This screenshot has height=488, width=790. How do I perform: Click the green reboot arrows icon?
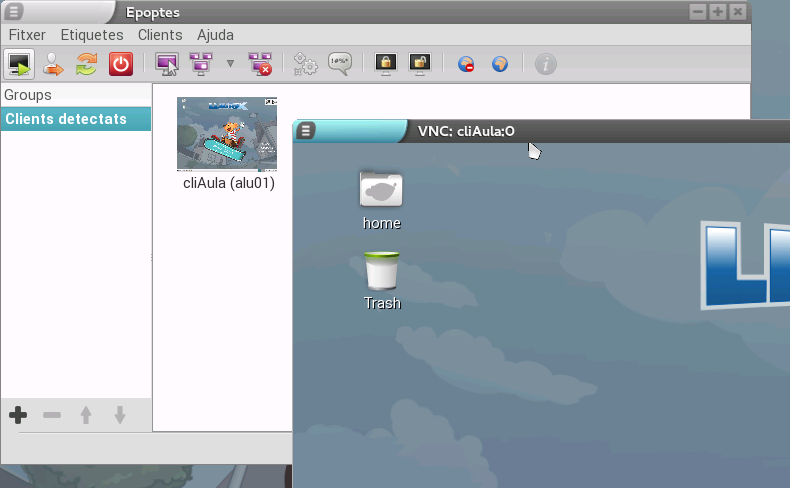coord(87,64)
